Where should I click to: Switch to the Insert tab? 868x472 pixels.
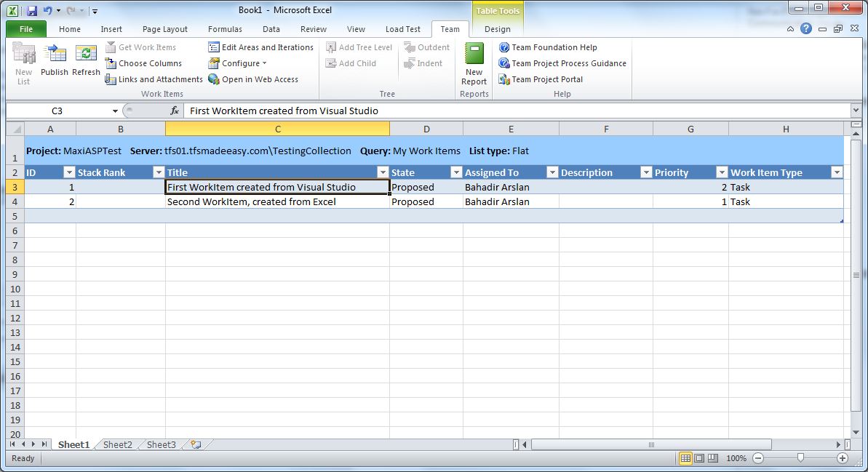111,29
